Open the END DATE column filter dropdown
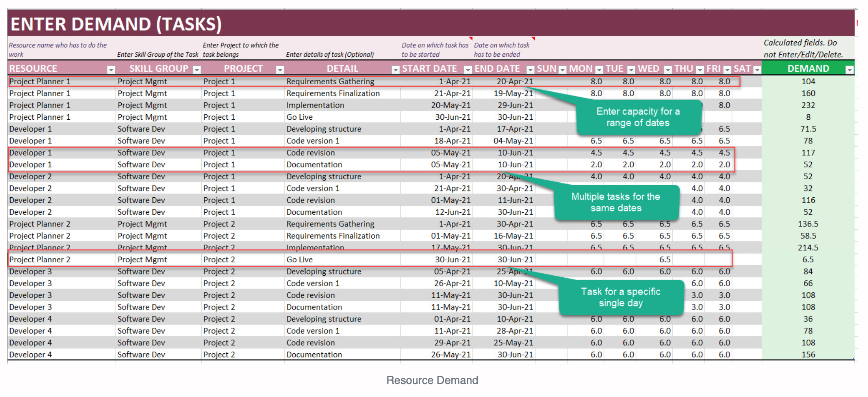The image size is (868, 397). 530,70
